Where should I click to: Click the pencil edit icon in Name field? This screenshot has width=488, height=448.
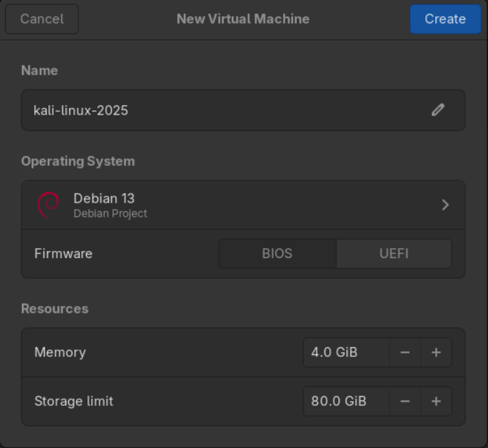[438, 110]
